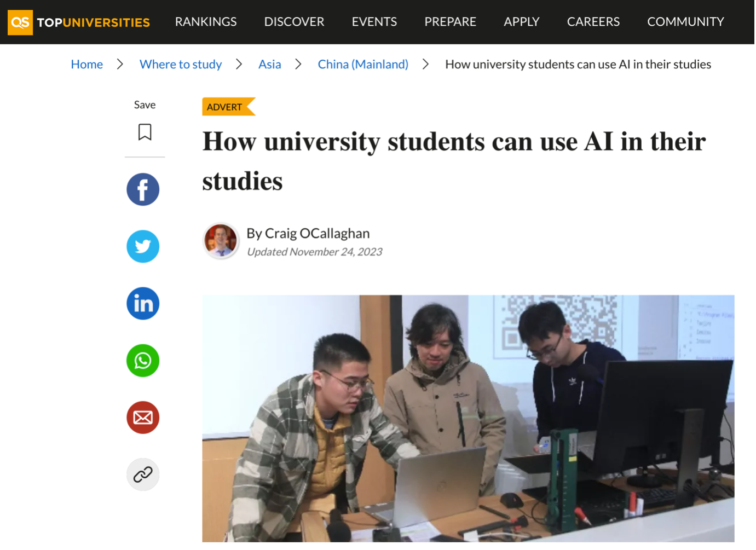The image size is (756, 550).
Task: Copy the article link with chain icon
Action: coord(143,475)
